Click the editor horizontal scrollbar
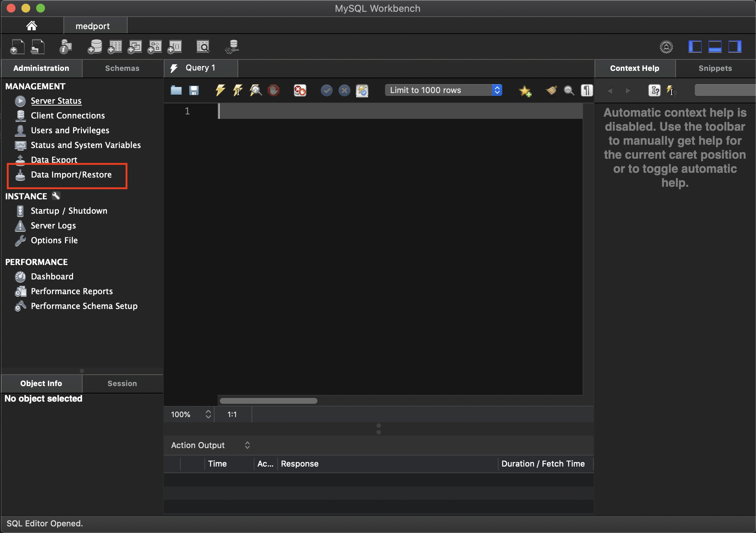 click(268, 401)
